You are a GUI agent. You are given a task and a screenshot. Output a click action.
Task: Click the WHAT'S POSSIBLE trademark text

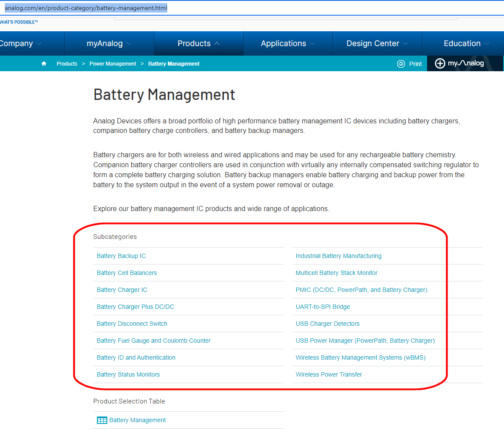(x=19, y=22)
